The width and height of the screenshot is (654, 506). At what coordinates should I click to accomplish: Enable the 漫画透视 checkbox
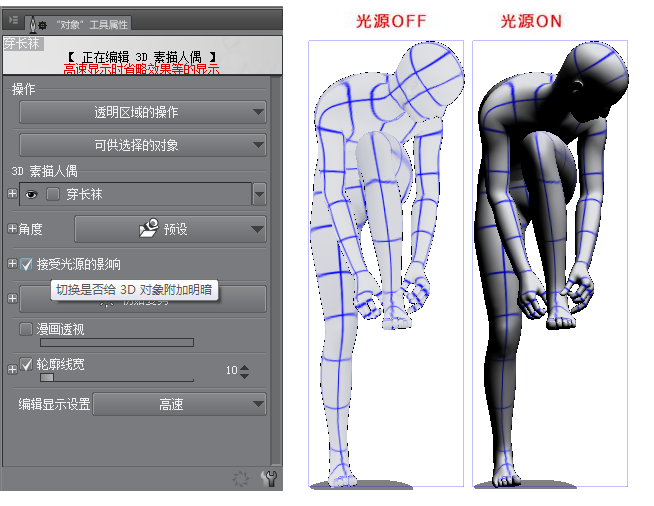pos(26,329)
